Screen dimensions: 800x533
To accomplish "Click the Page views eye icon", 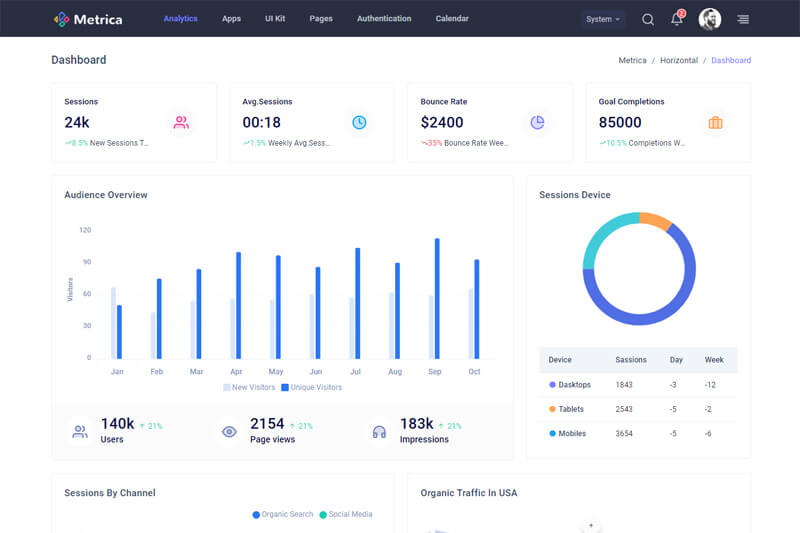I will point(229,432).
